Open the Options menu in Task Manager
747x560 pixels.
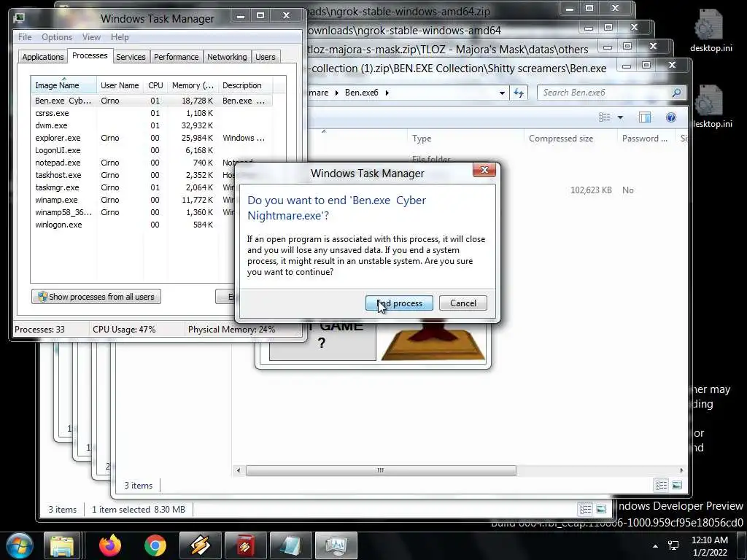click(57, 37)
